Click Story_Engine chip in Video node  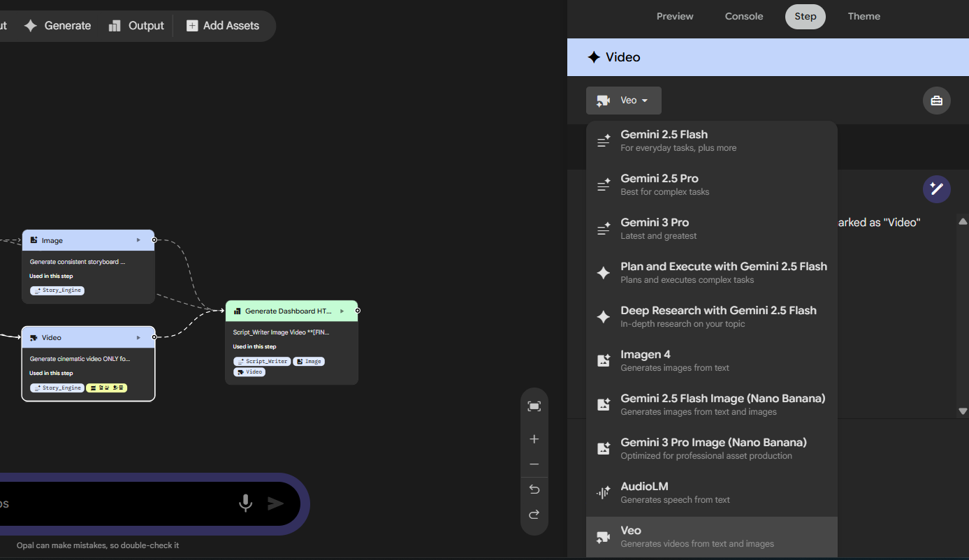tap(57, 388)
